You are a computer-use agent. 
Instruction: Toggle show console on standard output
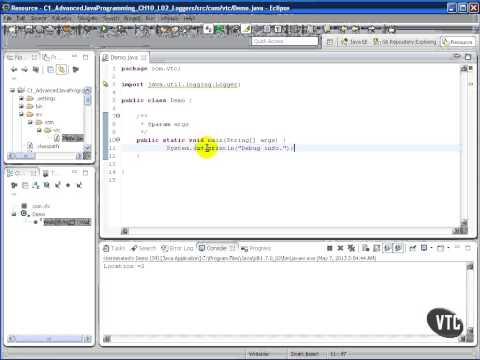coord(387,248)
